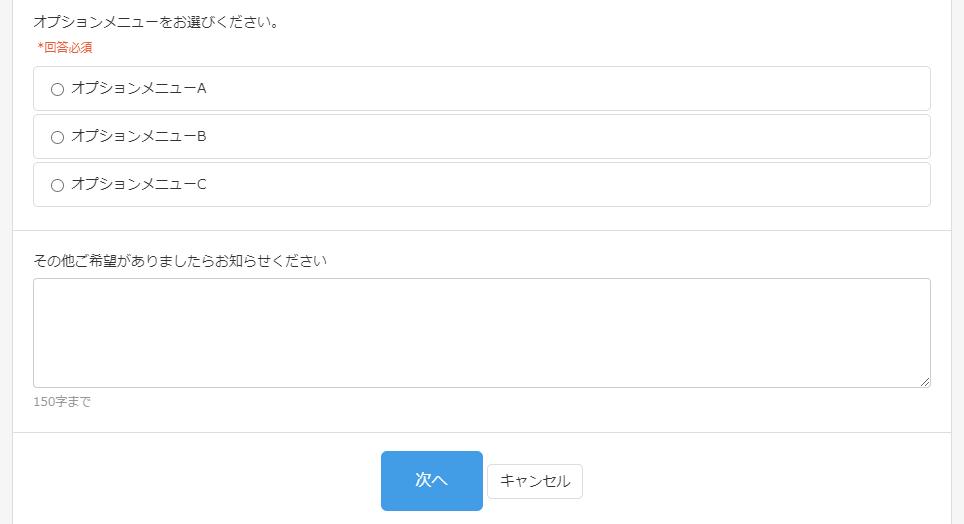Select the オプションメニューB radio button
Image resolution: width=964 pixels, height=524 pixels.
point(57,137)
